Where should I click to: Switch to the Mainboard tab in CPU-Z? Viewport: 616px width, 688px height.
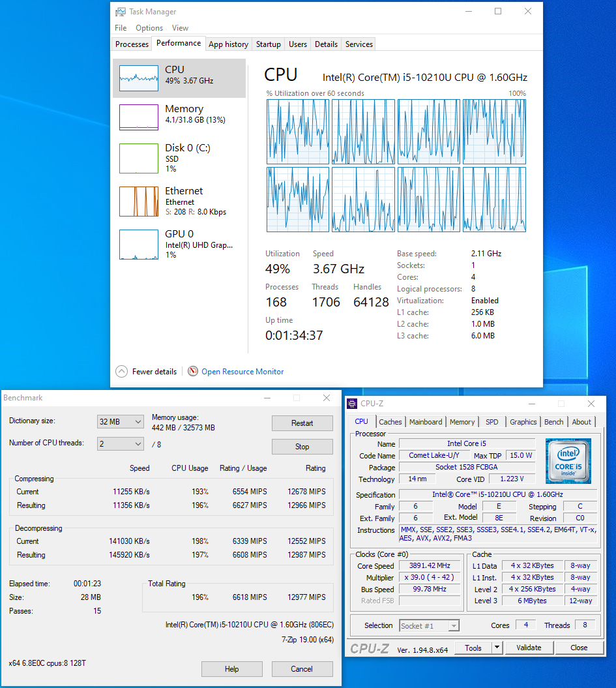coord(426,422)
